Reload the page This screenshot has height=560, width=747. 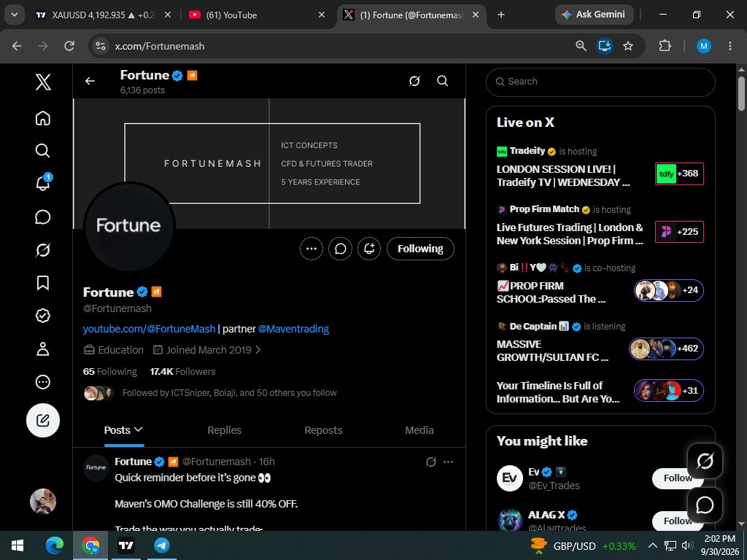tap(69, 46)
